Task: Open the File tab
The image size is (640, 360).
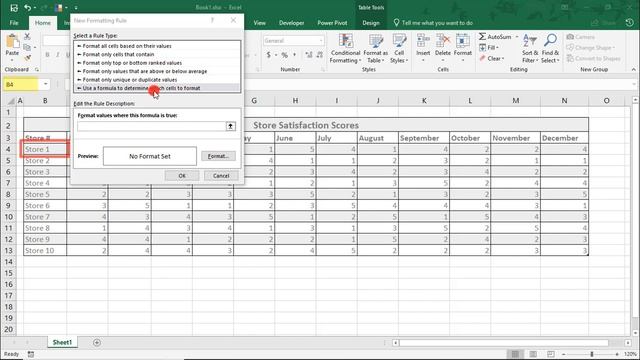Action: [14, 23]
